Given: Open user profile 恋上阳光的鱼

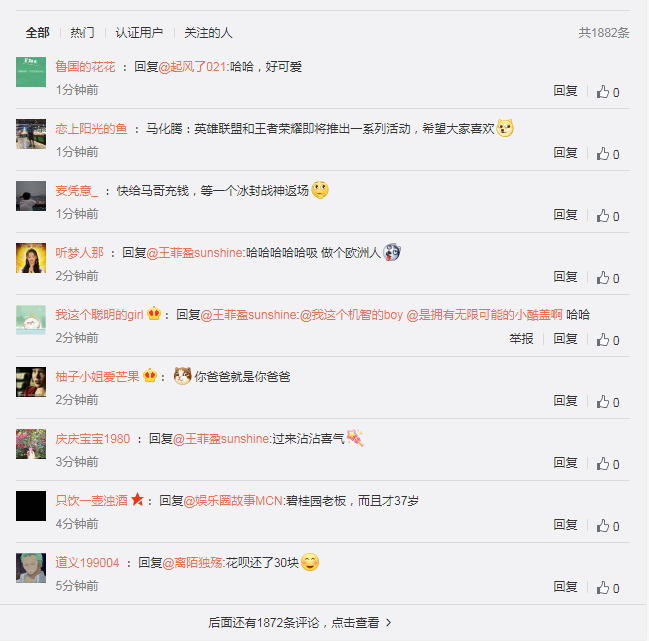Looking at the screenshot, I should point(91,129).
